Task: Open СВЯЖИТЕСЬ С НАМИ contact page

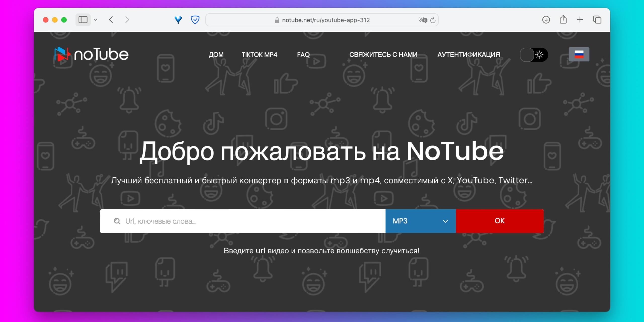Action: (x=383, y=54)
